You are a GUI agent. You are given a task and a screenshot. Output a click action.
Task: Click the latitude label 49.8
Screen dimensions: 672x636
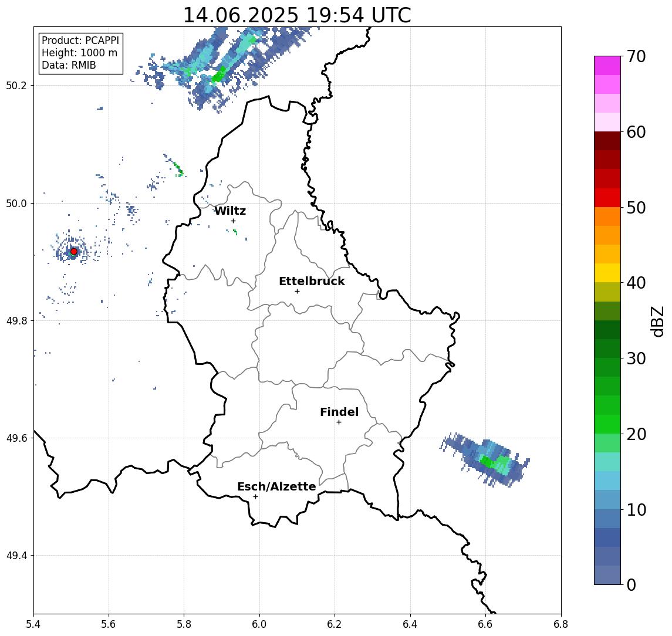click(x=16, y=320)
